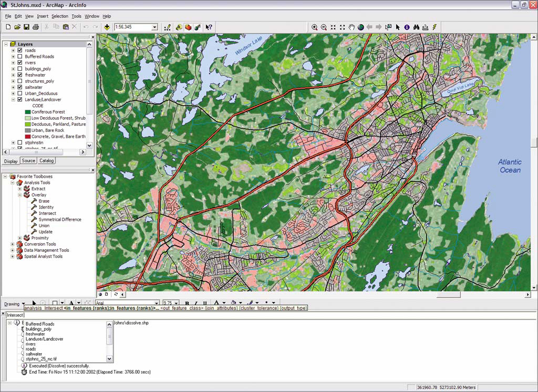Screen dimensions: 538x392
Task: Pick the Select Elements black arrow
Action: [398, 27]
